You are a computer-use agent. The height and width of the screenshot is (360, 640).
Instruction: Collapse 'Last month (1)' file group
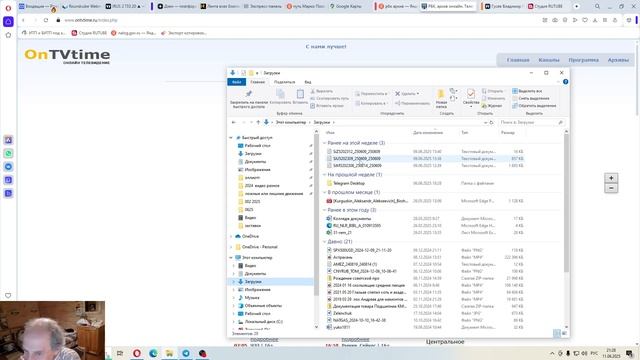click(325, 192)
